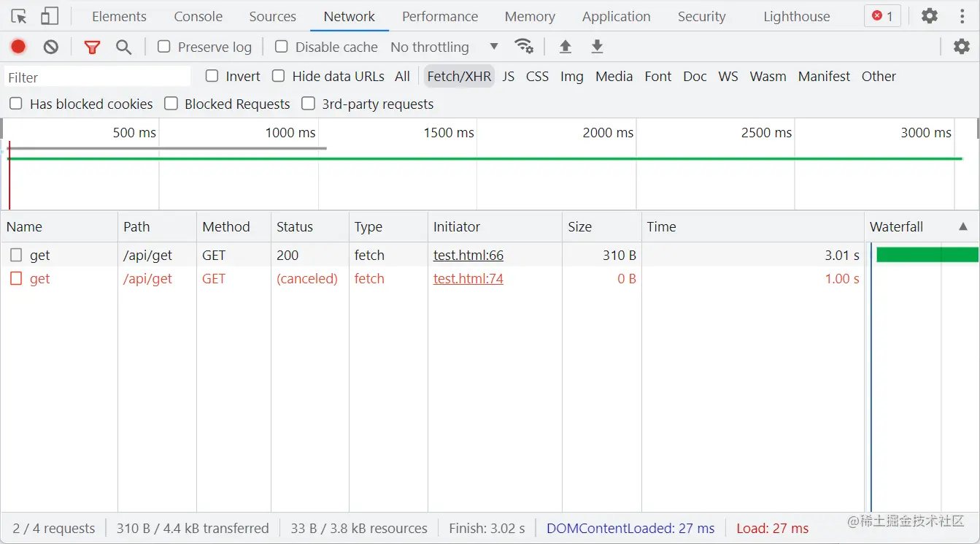The image size is (980, 544).
Task: Open the network request search
Action: tap(123, 46)
